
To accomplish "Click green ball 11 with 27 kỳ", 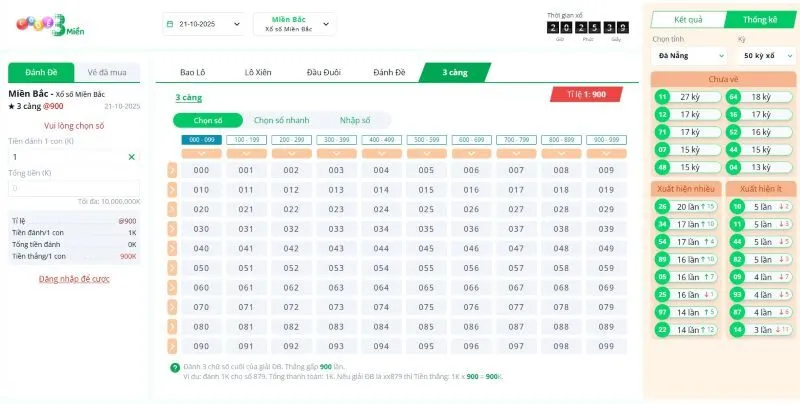I will (x=662, y=97).
